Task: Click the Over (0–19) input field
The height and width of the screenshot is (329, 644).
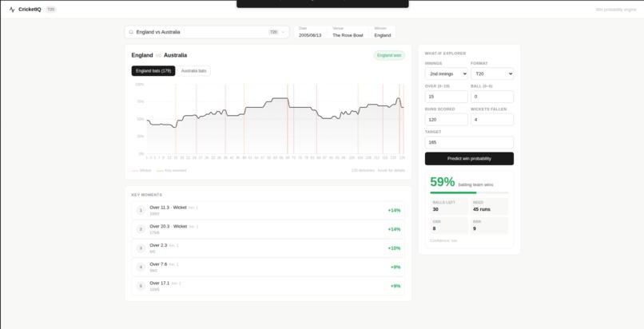Action: 447,97
